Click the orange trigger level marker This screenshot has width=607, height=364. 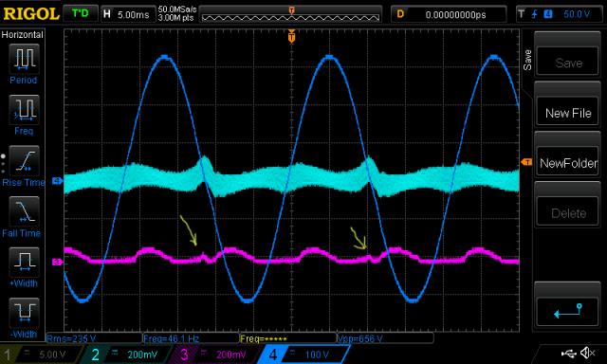point(527,162)
